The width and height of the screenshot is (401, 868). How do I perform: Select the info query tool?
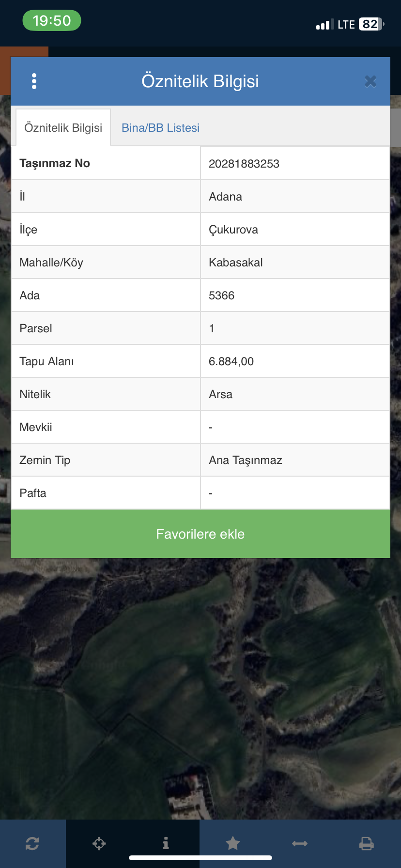[x=166, y=844]
